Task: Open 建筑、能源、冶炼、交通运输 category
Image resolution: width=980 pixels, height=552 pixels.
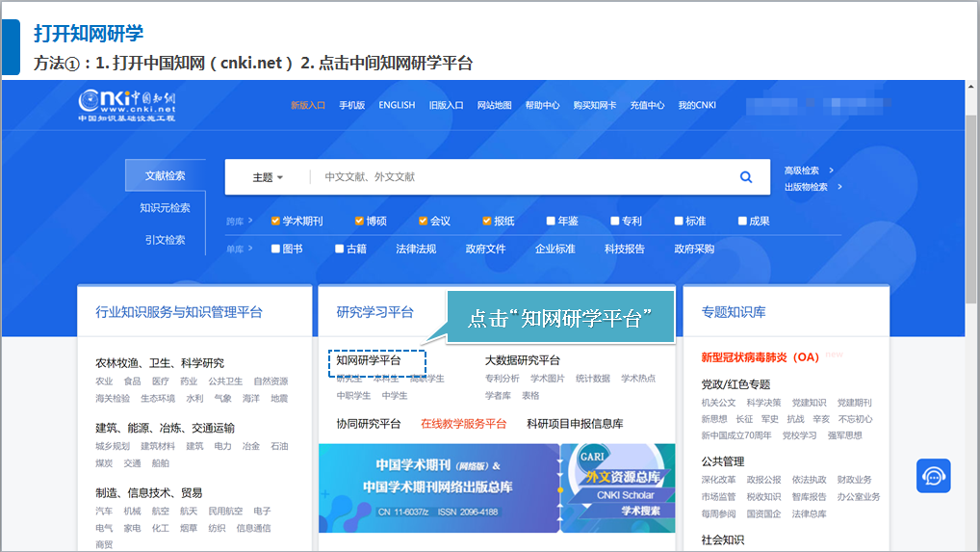Action: pos(165,429)
